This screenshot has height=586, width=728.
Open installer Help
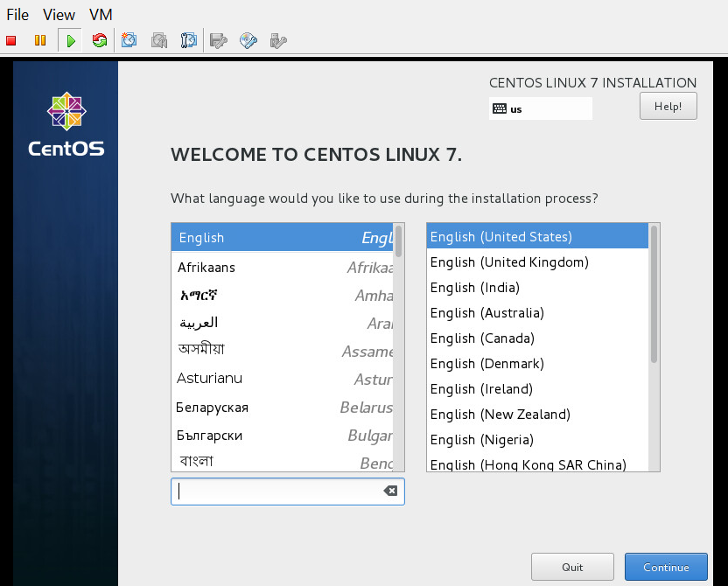[668, 107]
